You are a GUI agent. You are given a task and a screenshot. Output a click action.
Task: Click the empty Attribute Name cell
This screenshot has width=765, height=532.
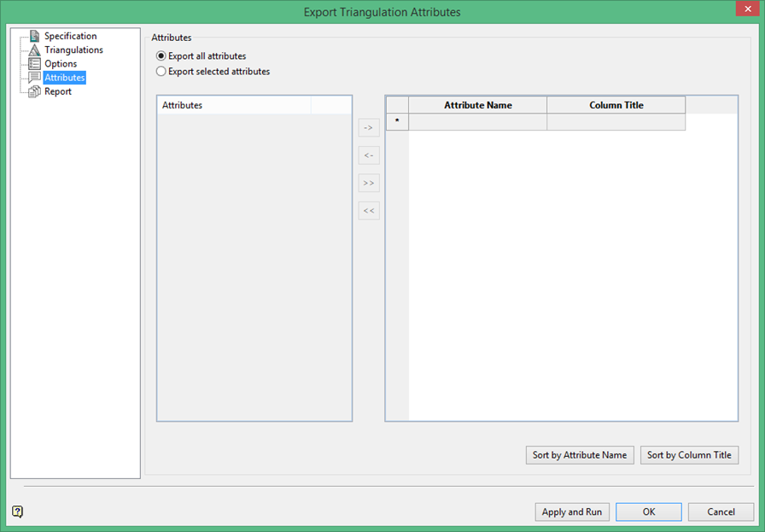477,122
